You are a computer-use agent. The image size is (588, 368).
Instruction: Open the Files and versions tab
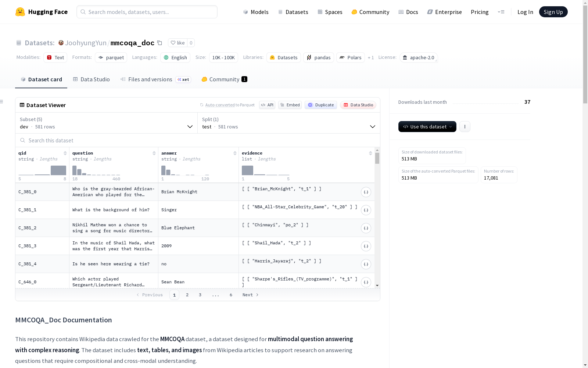point(156,79)
